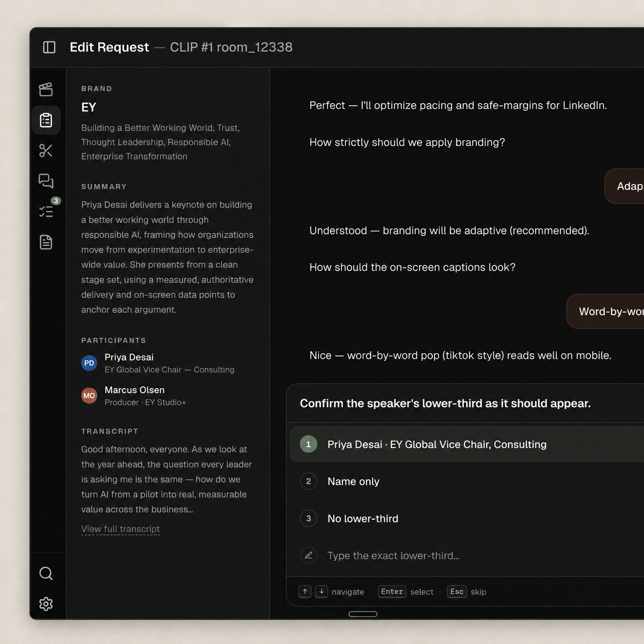The height and width of the screenshot is (644, 644).
Task: Click the word-by-word pop reads well message
Action: 460,355
